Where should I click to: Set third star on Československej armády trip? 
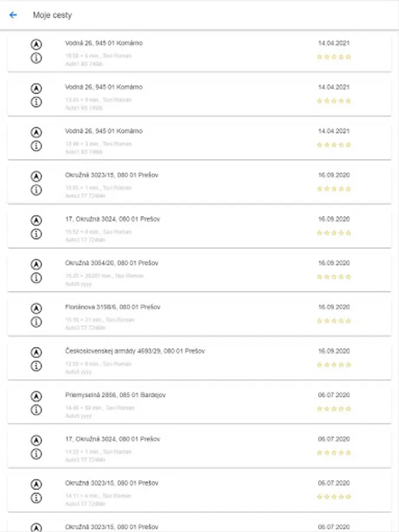334,365
